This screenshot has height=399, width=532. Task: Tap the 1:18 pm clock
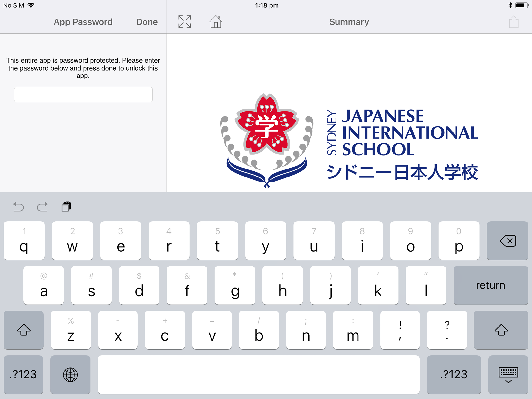tap(267, 5)
